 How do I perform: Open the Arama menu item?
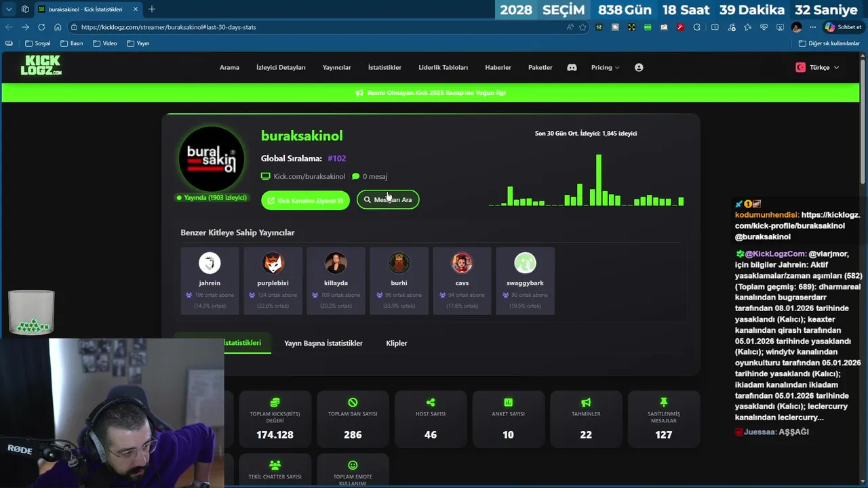click(x=229, y=67)
